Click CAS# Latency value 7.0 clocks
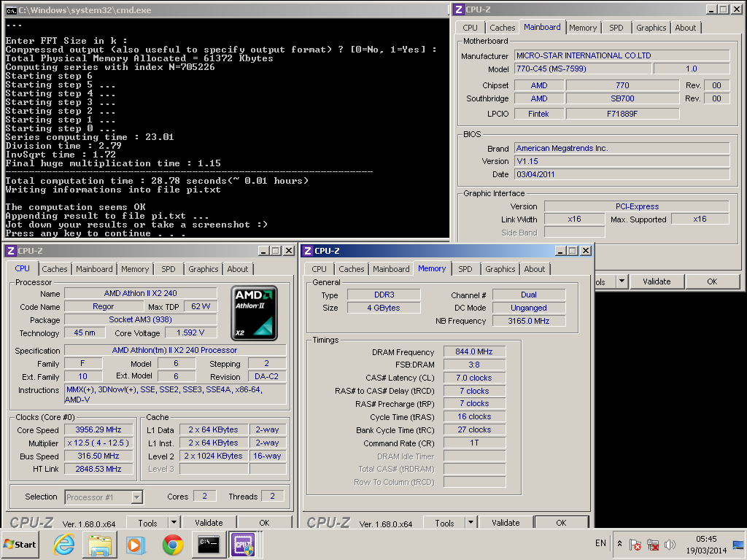747x560 pixels. point(474,378)
